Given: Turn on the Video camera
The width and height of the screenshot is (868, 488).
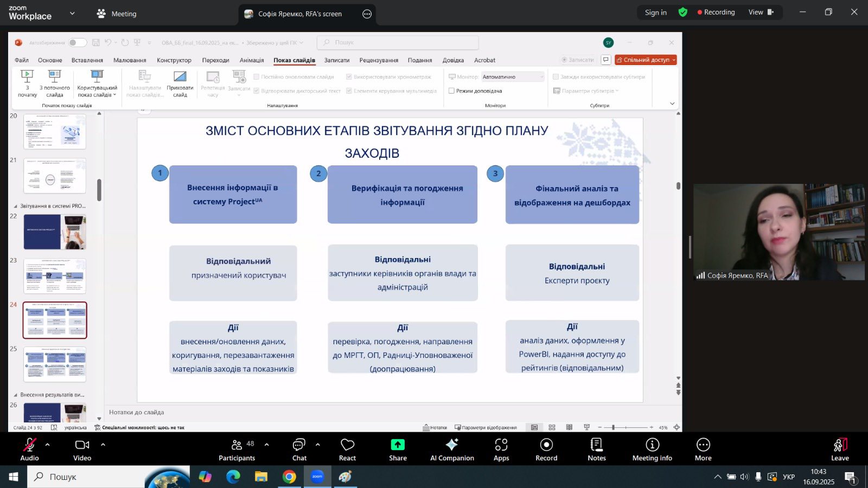Looking at the screenshot, I should [82, 450].
